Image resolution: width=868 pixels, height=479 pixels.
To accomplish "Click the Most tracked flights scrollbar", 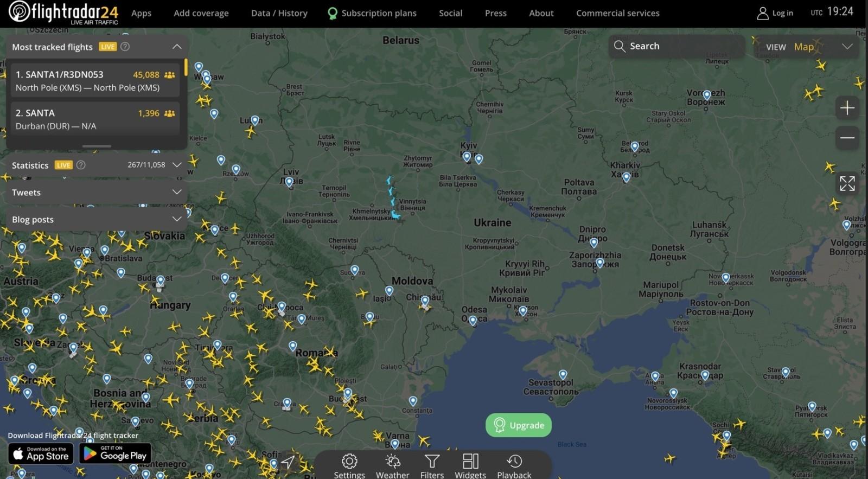I will [x=186, y=67].
